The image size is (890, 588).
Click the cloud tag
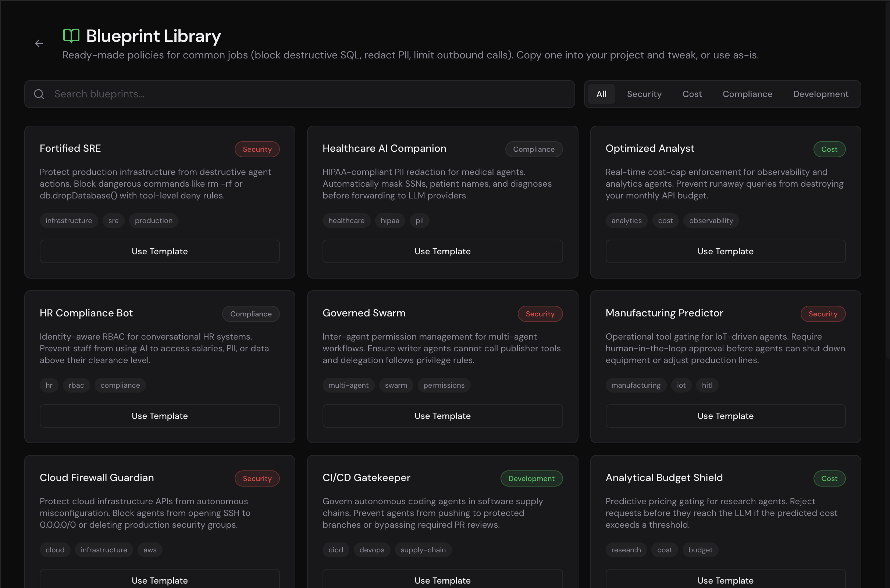[x=55, y=550]
